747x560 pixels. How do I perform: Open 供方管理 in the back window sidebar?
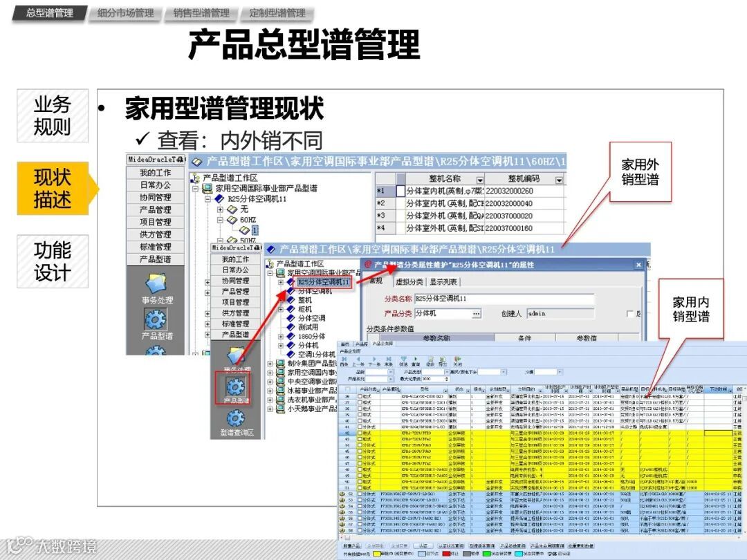point(156,234)
